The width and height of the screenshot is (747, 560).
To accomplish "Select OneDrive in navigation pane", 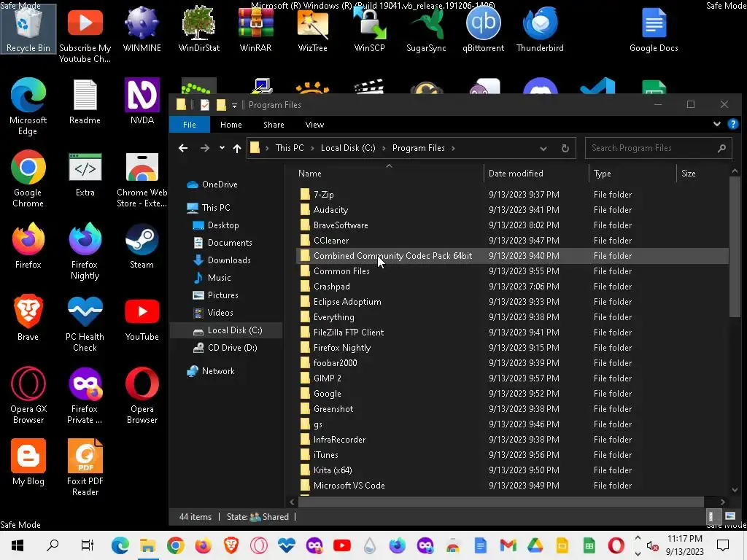I will coord(219,184).
